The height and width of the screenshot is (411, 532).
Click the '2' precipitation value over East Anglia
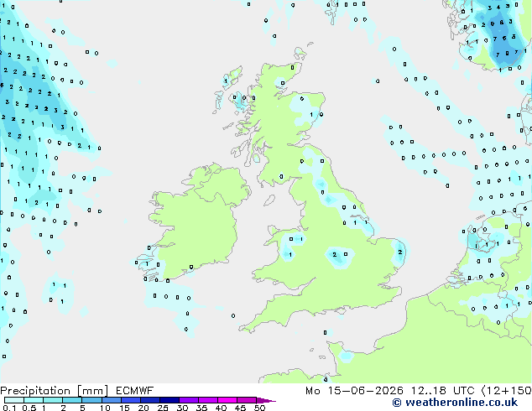[x=400, y=252]
